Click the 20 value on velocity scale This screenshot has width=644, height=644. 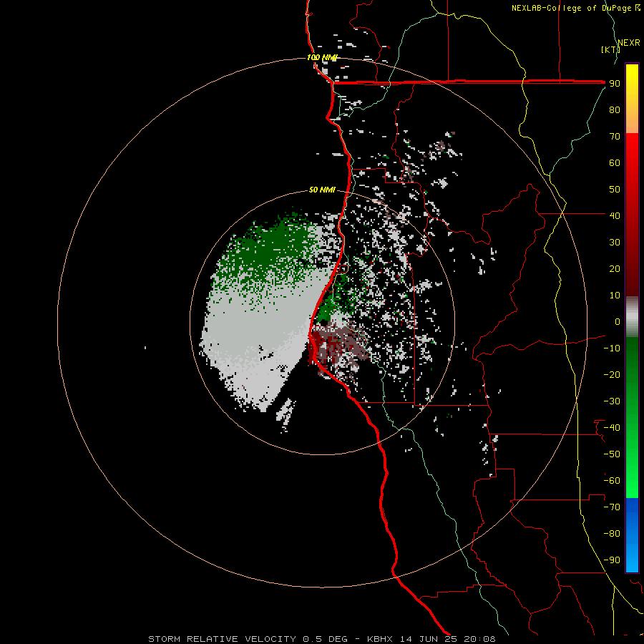pyautogui.click(x=615, y=269)
